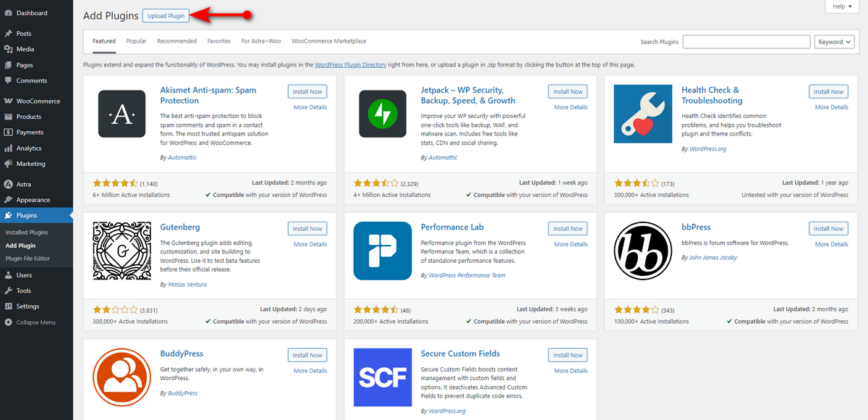Switch to the Featured tab
The height and width of the screenshot is (420, 868).
coord(104,41)
